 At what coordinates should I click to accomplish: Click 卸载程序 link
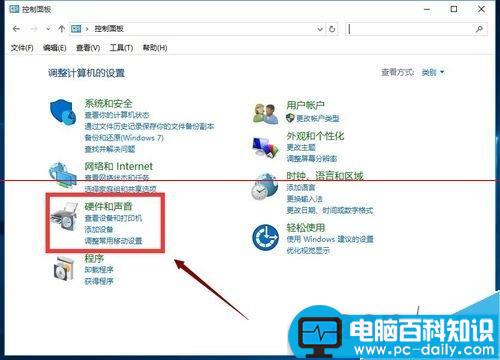coord(99,270)
